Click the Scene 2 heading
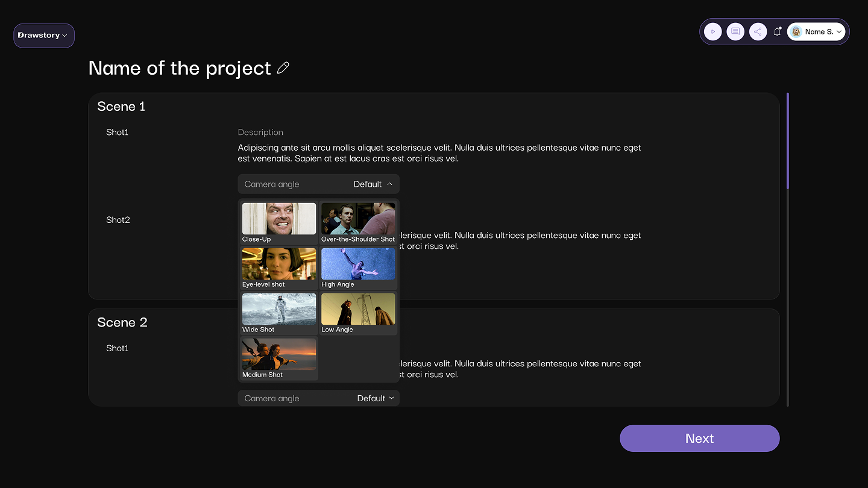 coord(122,322)
